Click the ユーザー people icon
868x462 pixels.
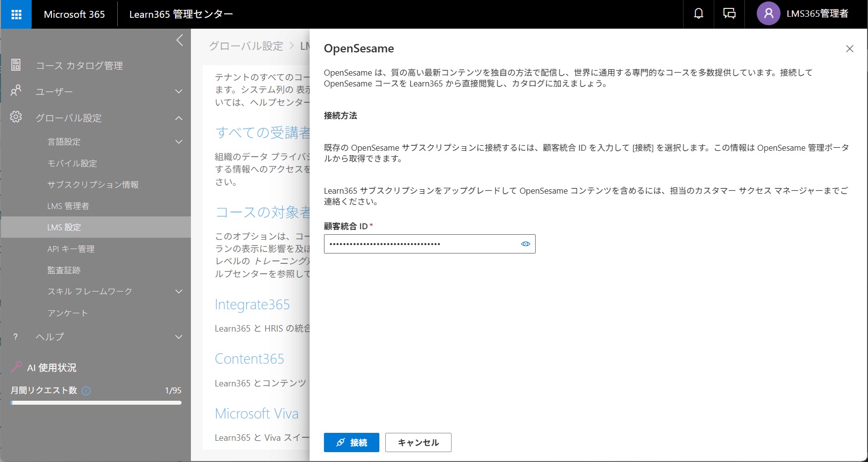pos(16,91)
